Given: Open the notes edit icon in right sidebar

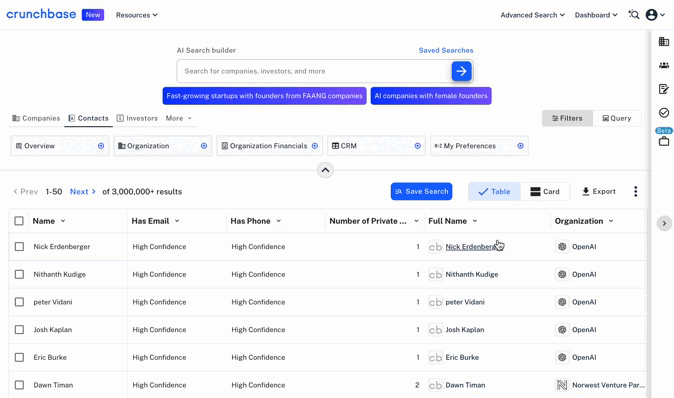Looking at the screenshot, I should (x=664, y=89).
